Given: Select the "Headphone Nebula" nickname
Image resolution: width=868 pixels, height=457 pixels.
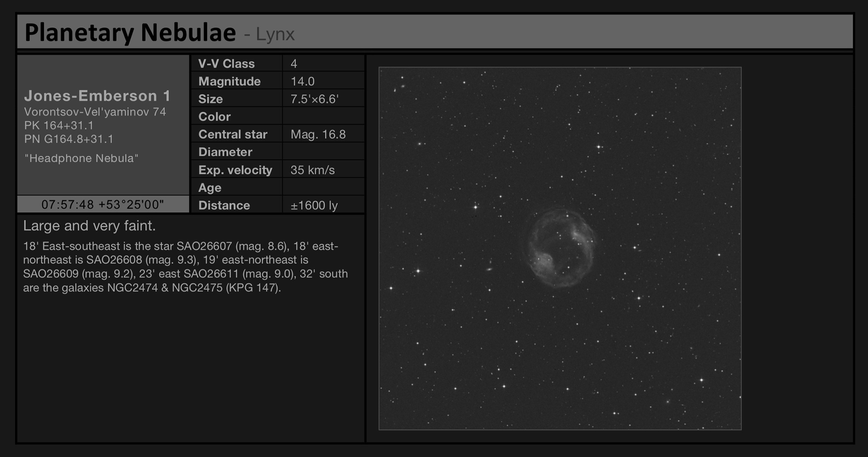Looking at the screenshot, I should pos(82,158).
